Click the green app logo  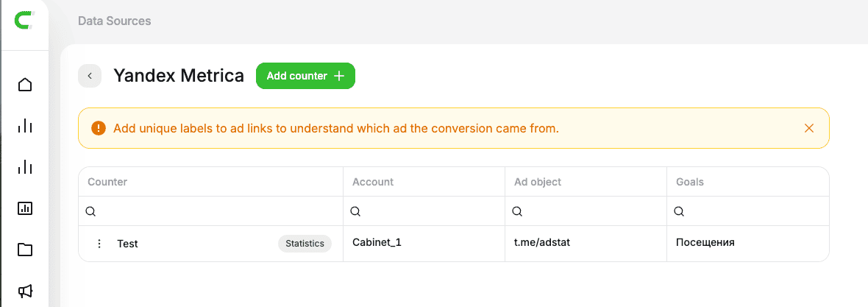click(24, 21)
